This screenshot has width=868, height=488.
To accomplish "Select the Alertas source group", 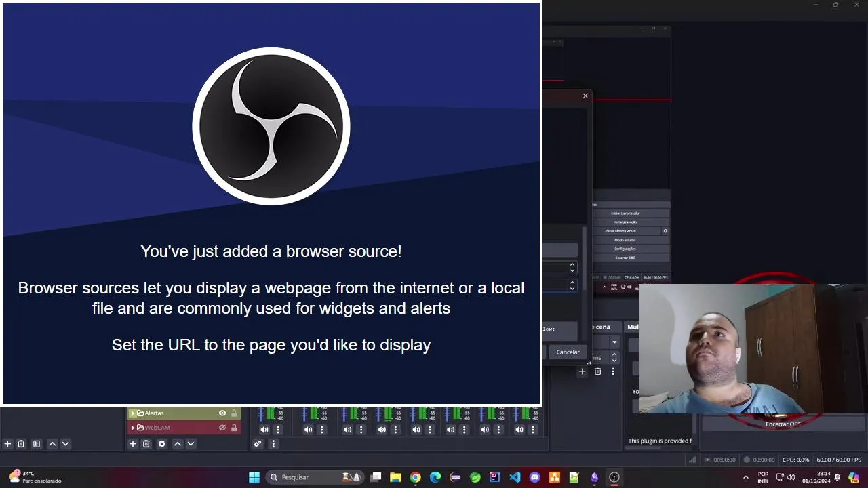I will (184, 413).
